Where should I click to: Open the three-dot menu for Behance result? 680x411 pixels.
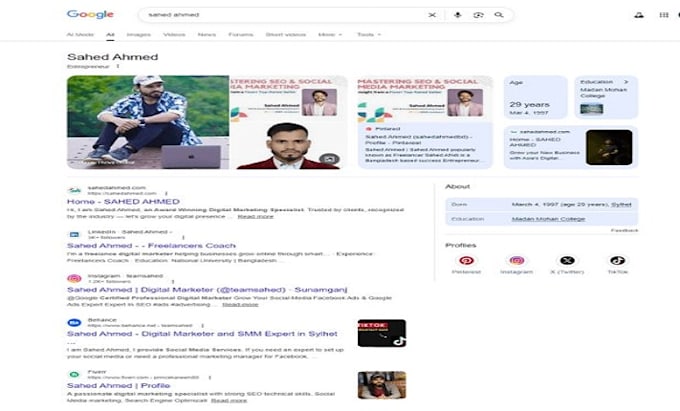pyautogui.click(x=202, y=325)
